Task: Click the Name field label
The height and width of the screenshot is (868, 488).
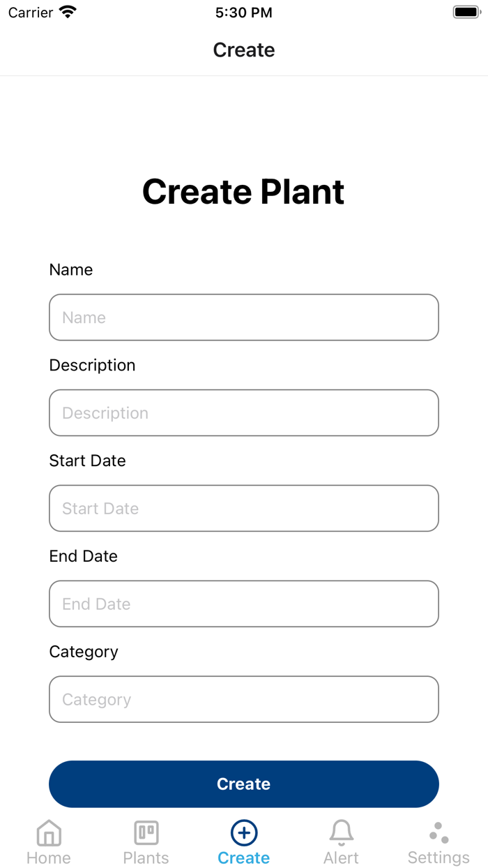Action: [x=71, y=270]
